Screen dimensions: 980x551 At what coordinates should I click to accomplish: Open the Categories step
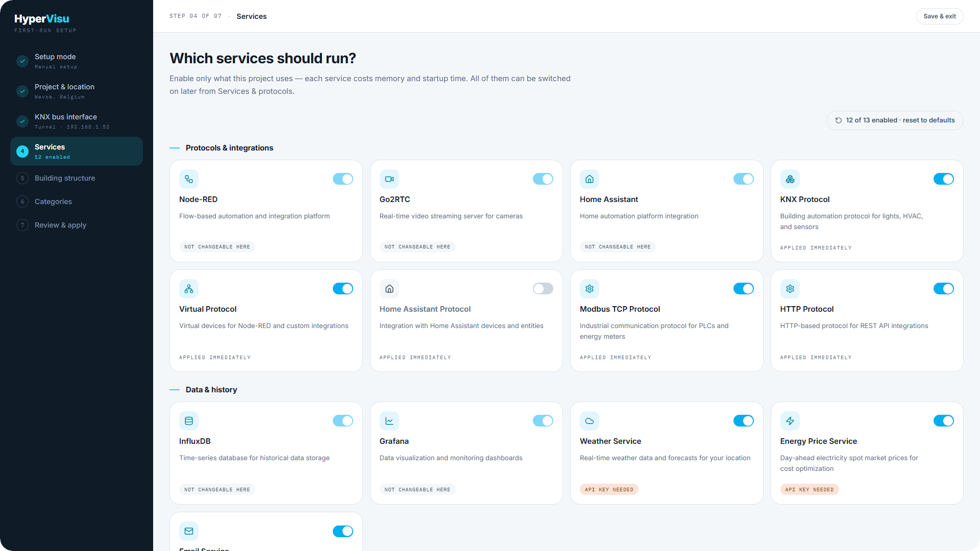click(77, 202)
